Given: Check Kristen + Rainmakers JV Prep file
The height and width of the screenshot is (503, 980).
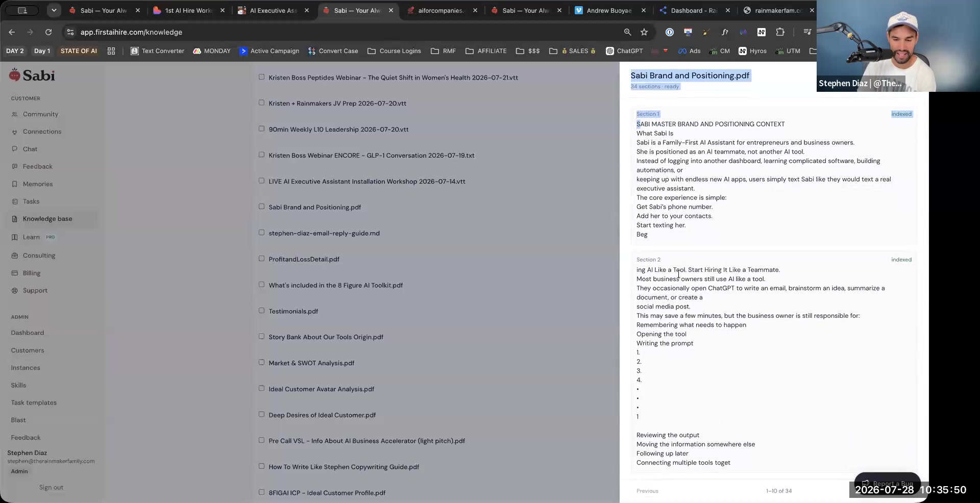Looking at the screenshot, I should pyautogui.click(x=261, y=103).
